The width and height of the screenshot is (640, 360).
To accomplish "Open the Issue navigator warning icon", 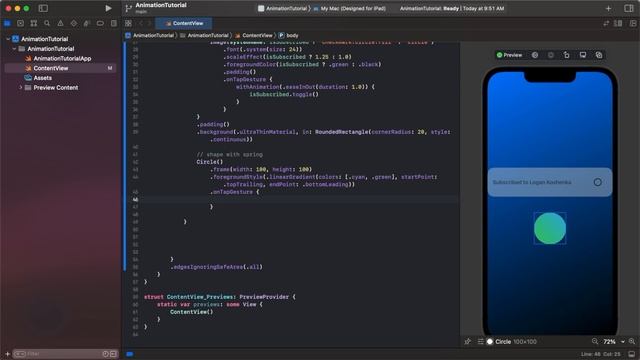I will click(x=60, y=23).
